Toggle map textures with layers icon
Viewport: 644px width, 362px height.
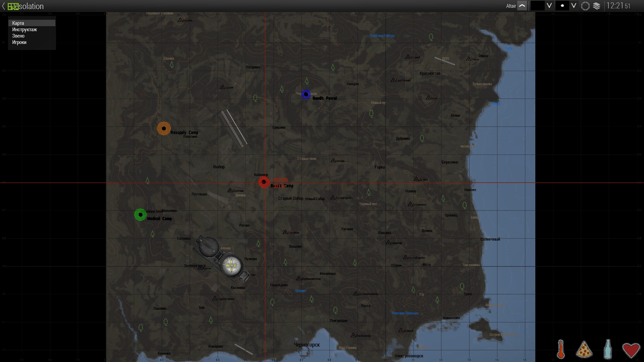[597, 6]
